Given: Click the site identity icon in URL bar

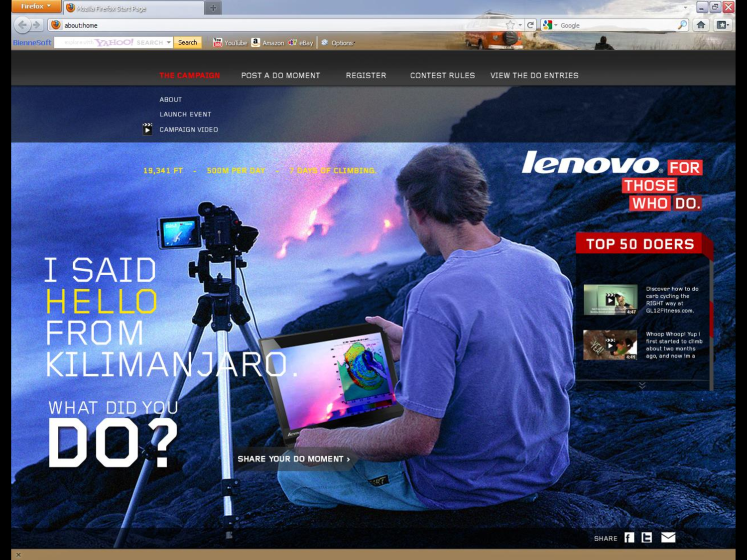Looking at the screenshot, I should (x=56, y=25).
